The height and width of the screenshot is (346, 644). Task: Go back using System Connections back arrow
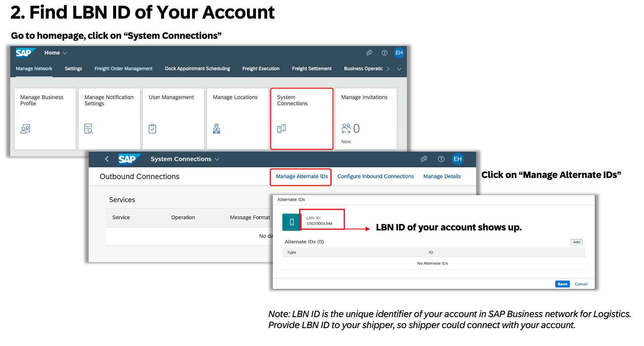(107, 159)
